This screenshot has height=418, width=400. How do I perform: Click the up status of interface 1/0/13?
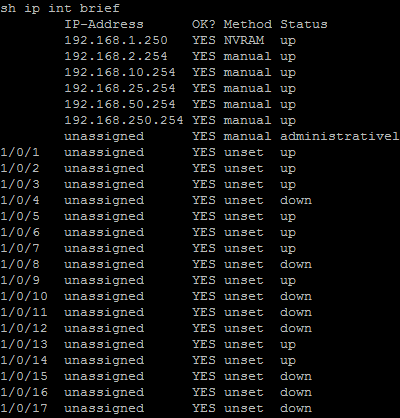tap(288, 345)
